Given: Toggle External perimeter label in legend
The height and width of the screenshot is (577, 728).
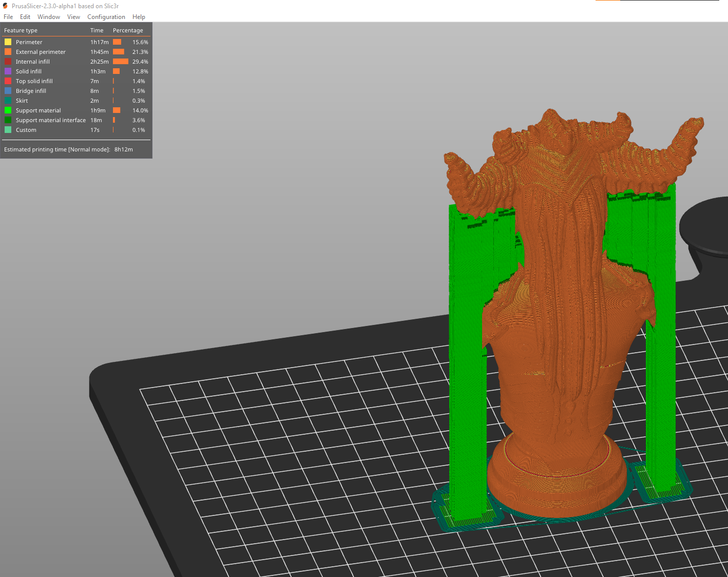Looking at the screenshot, I should [41, 52].
